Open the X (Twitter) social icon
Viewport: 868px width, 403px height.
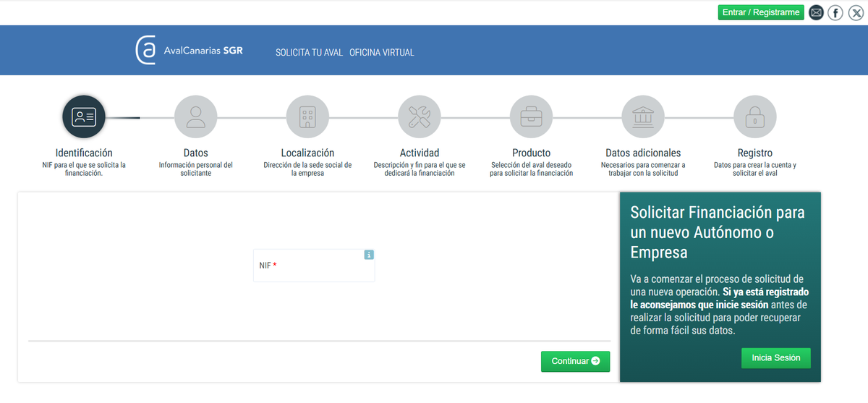[856, 12]
